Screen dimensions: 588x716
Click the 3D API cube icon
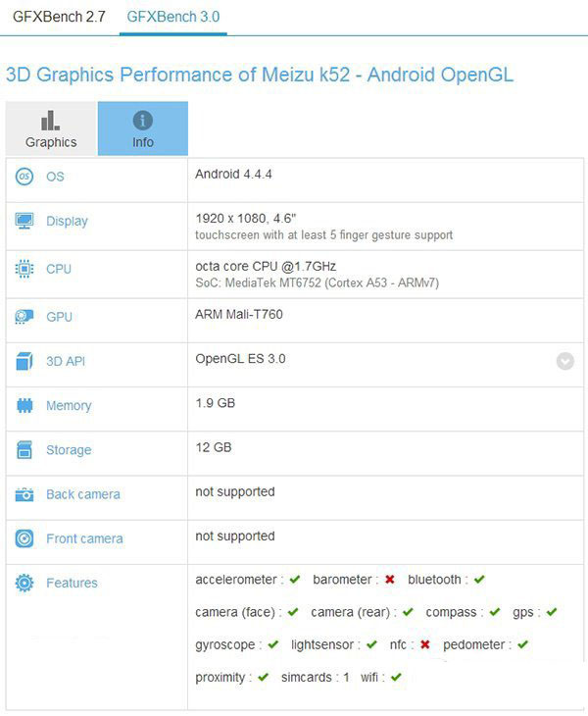tap(24, 361)
